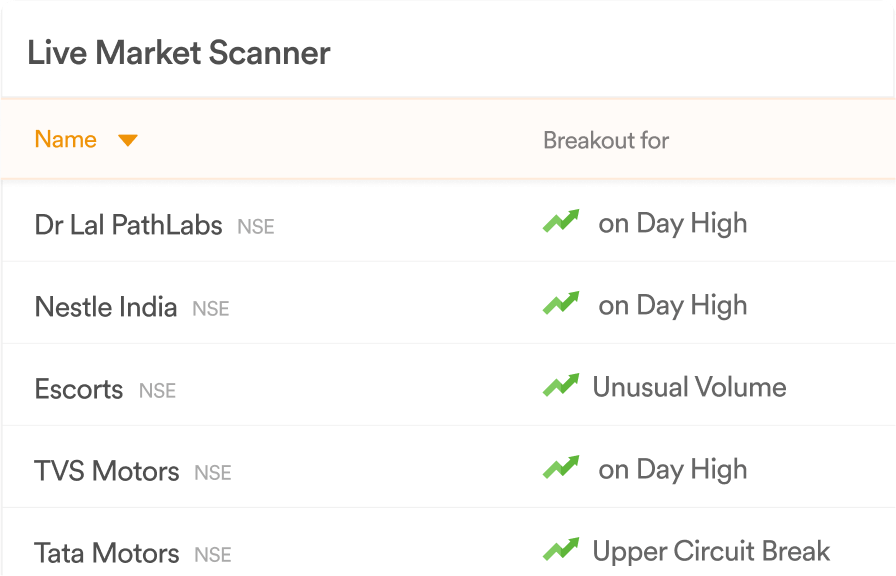Select Upper Circuit Break text
This screenshot has height=576, width=896.
point(711,551)
